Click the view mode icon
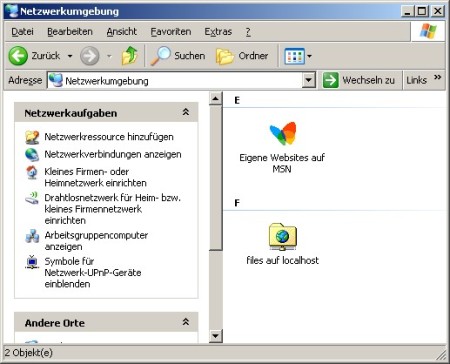450x364 pixels. tap(294, 56)
